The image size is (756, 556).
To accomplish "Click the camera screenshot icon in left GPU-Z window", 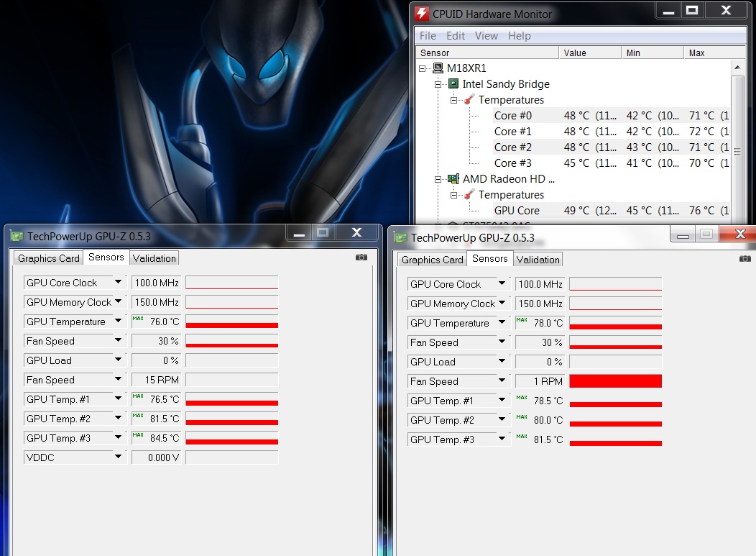I will [361, 258].
